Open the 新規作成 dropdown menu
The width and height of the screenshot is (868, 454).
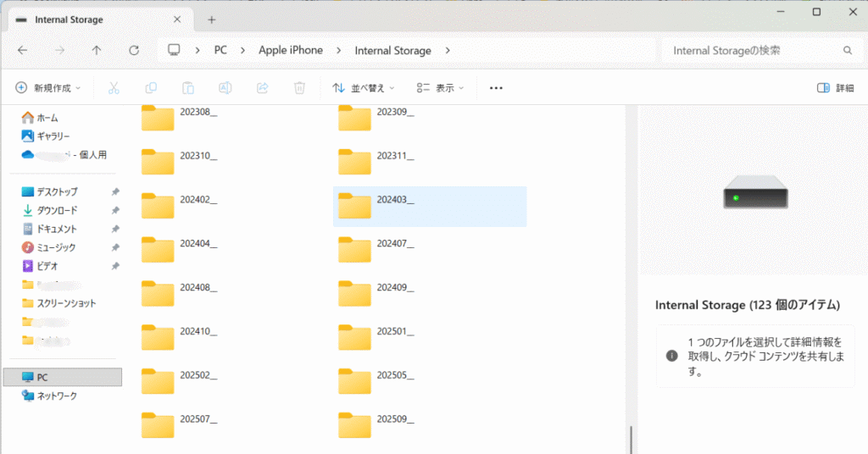(x=48, y=88)
